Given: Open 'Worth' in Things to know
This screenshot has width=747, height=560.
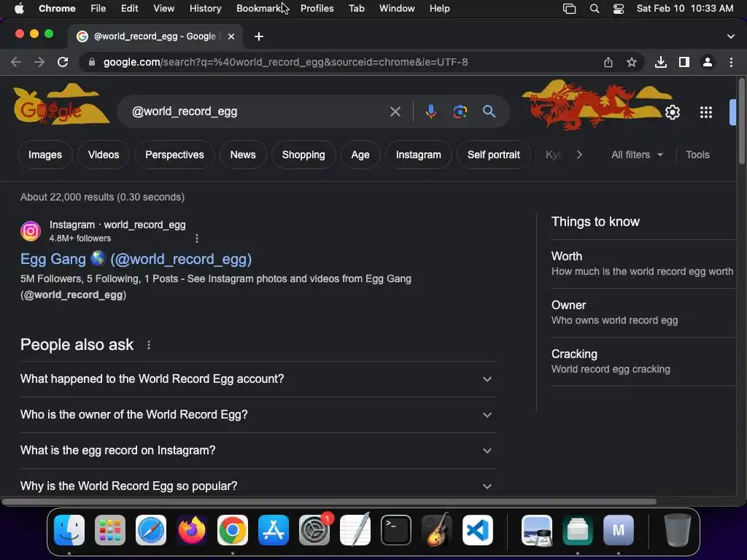Looking at the screenshot, I should [x=643, y=264].
